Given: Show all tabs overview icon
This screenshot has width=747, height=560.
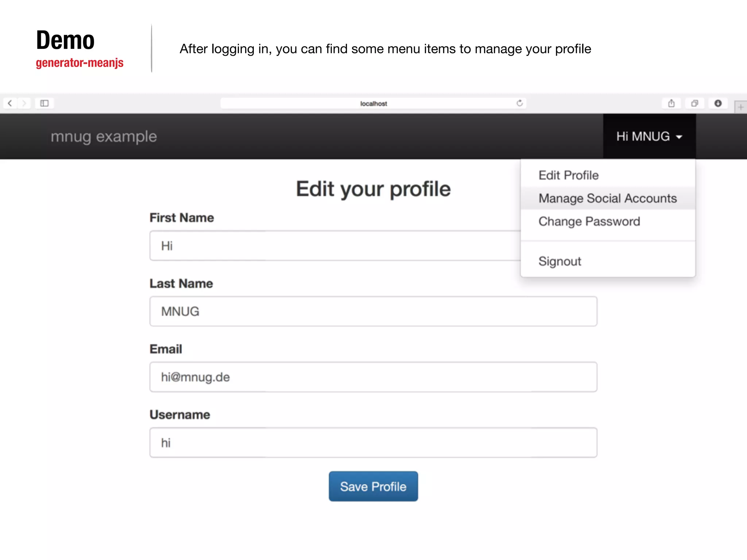Looking at the screenshot, I should coord(694,103).
